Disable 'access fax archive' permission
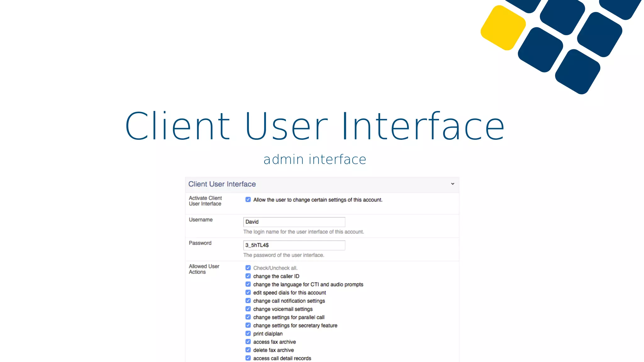The height and width of the screenshot is (362, 644). click(248, 342)
